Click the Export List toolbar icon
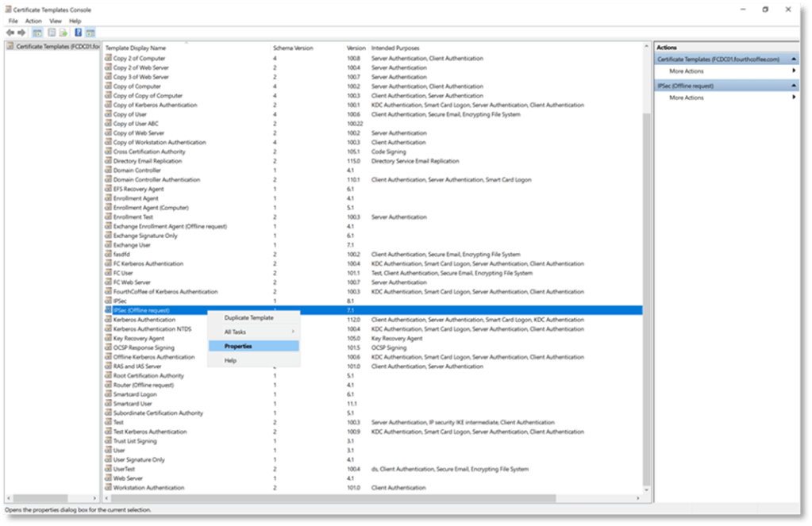The image size is (812, 526). (64, 33)
